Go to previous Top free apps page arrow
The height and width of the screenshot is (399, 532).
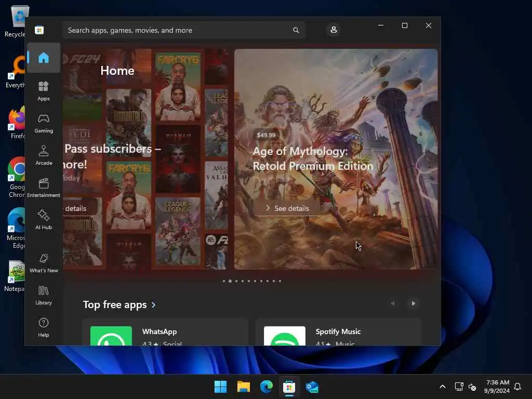click(393, 303)
